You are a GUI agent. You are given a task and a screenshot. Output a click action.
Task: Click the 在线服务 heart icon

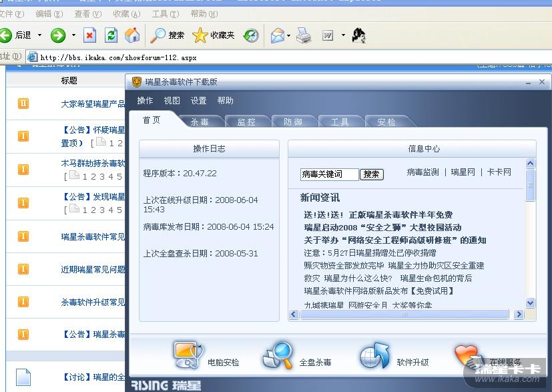point(468,355)
